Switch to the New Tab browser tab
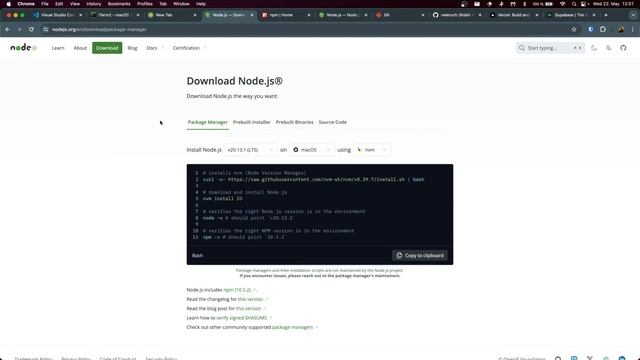The width and height of the screenshot is (640, 360). point(171,15)
